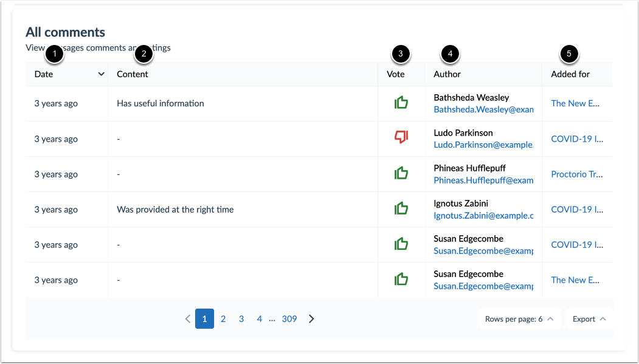Click author name Bathsheda Weasley
Screen dimensions: 639x364
pyautogui.click(x=471, y=98)
